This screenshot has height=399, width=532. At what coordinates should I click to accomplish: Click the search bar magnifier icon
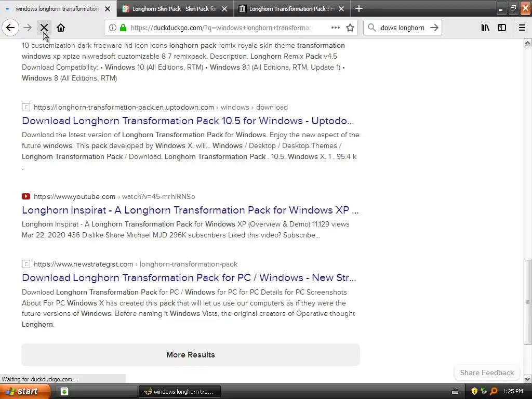click(371, 28)
